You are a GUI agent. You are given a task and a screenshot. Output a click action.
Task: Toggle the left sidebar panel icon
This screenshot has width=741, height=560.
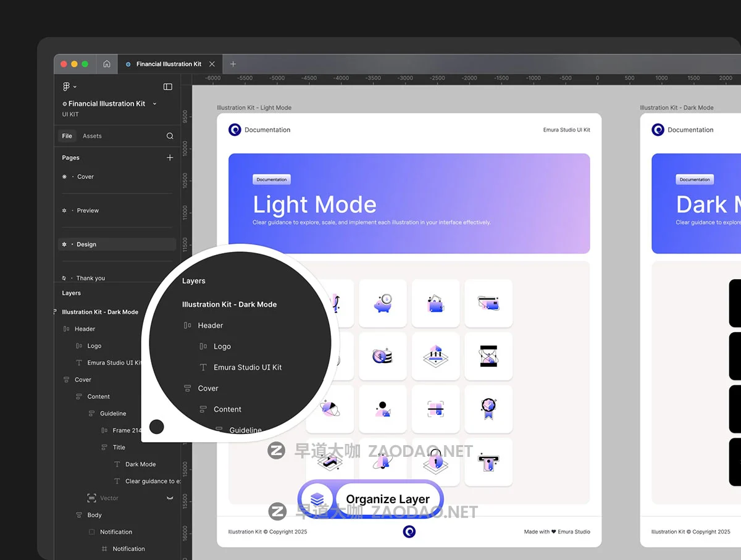pyautogui.click(x=167, y=86)
